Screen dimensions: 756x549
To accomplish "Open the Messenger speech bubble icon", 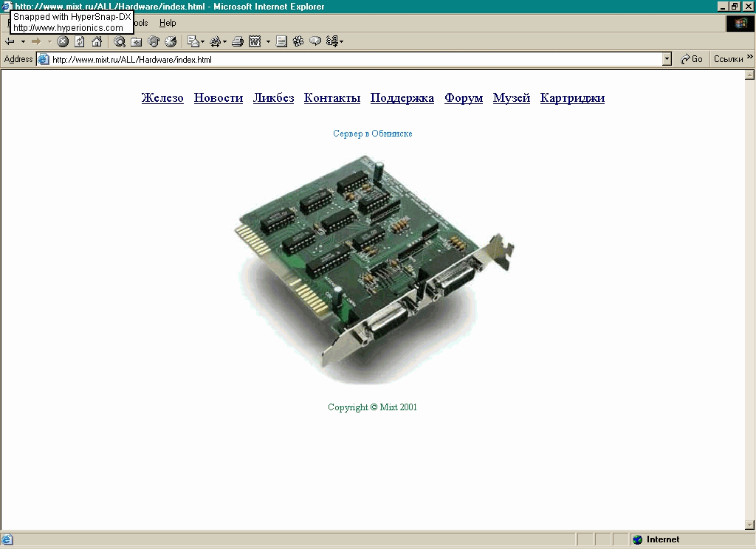I will pos(315,42).
